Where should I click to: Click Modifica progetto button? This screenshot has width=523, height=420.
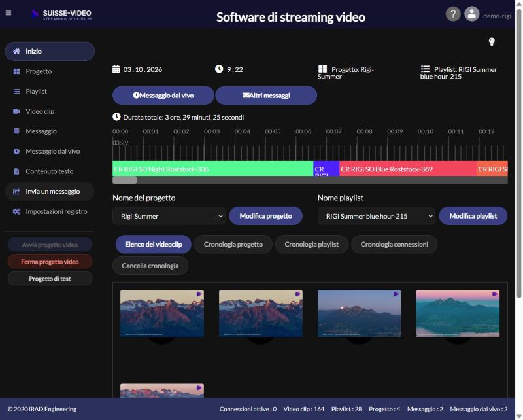266,216
